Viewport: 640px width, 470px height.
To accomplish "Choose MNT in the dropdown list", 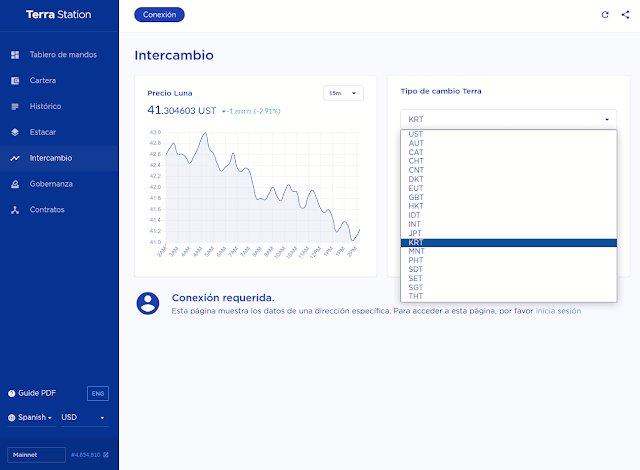I will tap(509, 251).
